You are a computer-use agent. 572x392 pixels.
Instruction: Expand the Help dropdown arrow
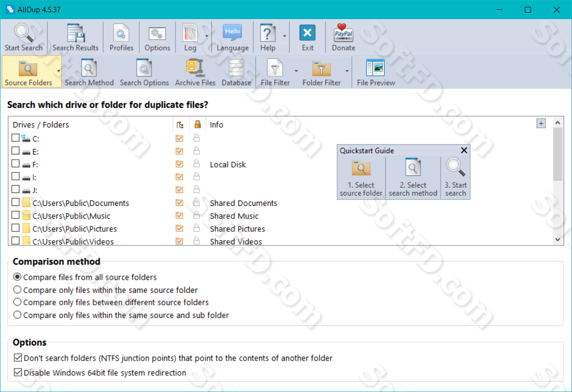pos(285,36)
